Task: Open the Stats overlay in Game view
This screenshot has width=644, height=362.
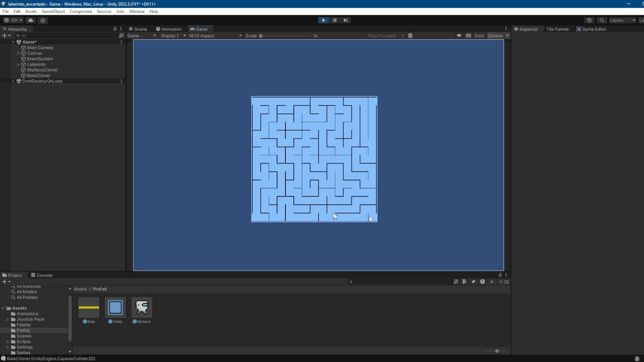Action: tap(479, 36)
